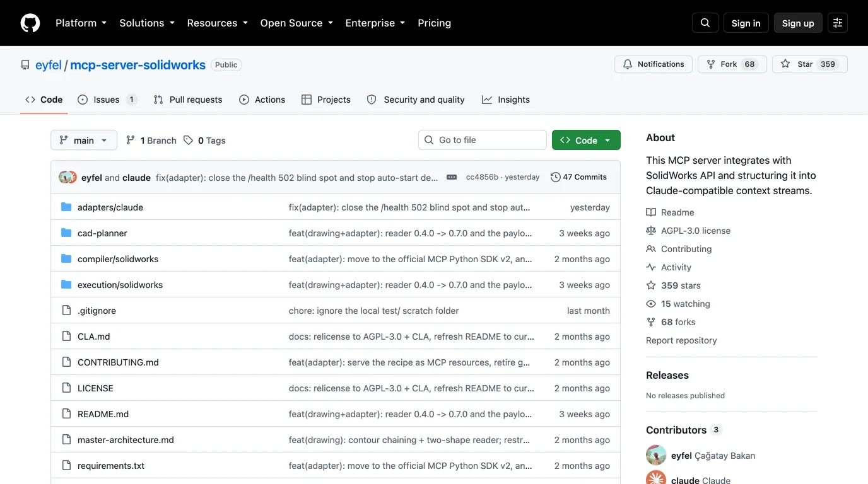Click the Fork button with count 68
This screenshot has height=484, width=868.
point(732,64)
